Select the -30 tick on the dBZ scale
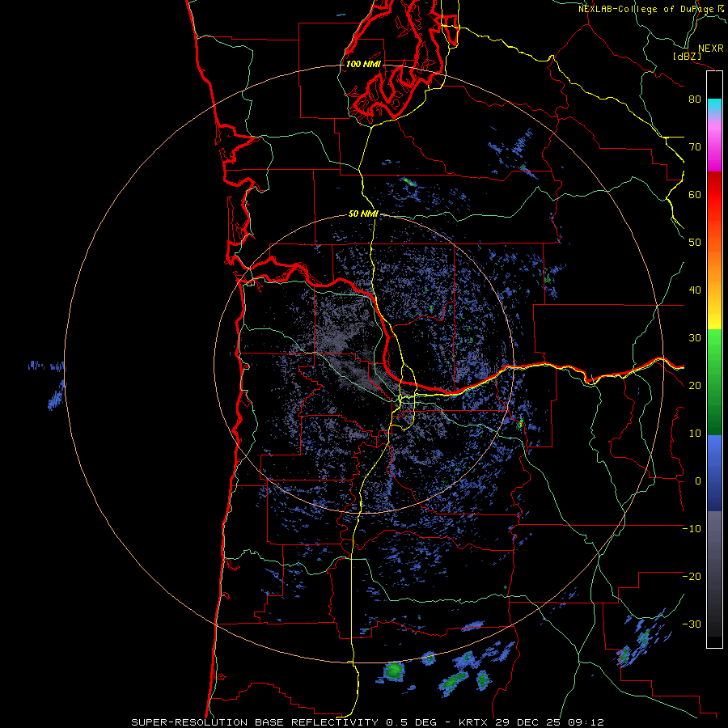This screenshot has width=728, height=728. tap(692, 624)
